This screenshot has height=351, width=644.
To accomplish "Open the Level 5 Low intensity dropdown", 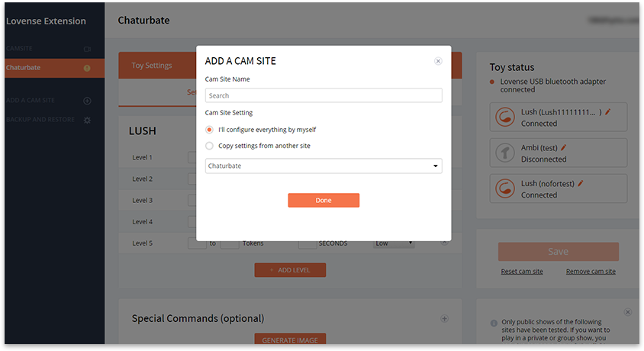I will pyautogui.click(x=394, y=243).
